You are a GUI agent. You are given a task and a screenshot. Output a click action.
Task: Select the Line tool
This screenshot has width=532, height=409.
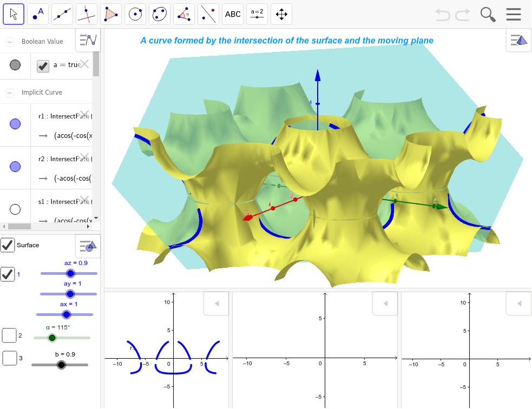[62, 14]
